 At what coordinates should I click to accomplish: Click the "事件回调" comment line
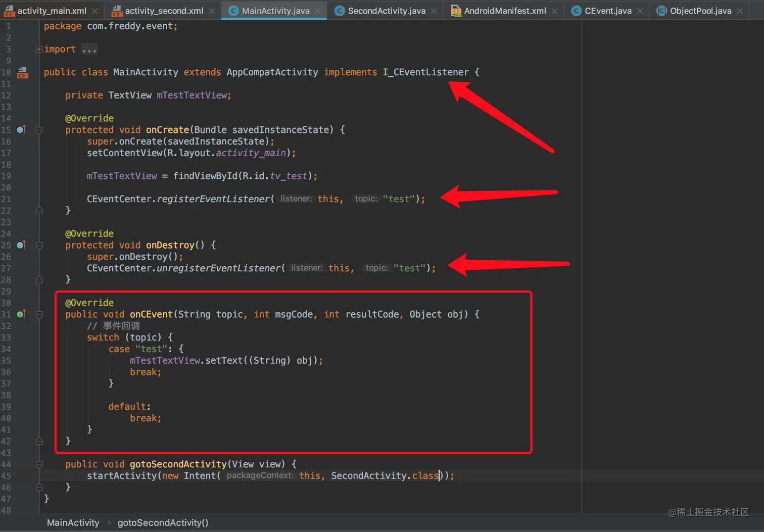(113, 326)
